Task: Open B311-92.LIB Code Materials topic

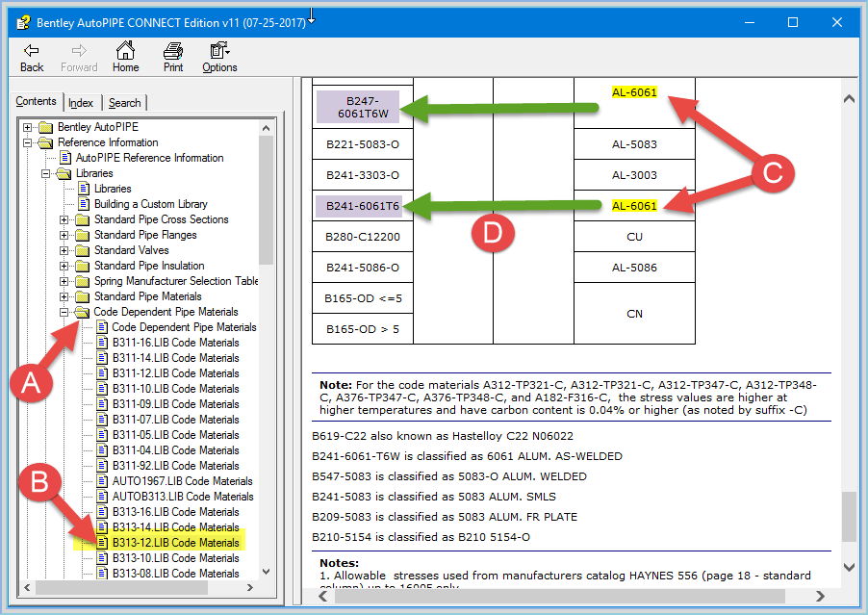Action: click(x=175, y=466)
